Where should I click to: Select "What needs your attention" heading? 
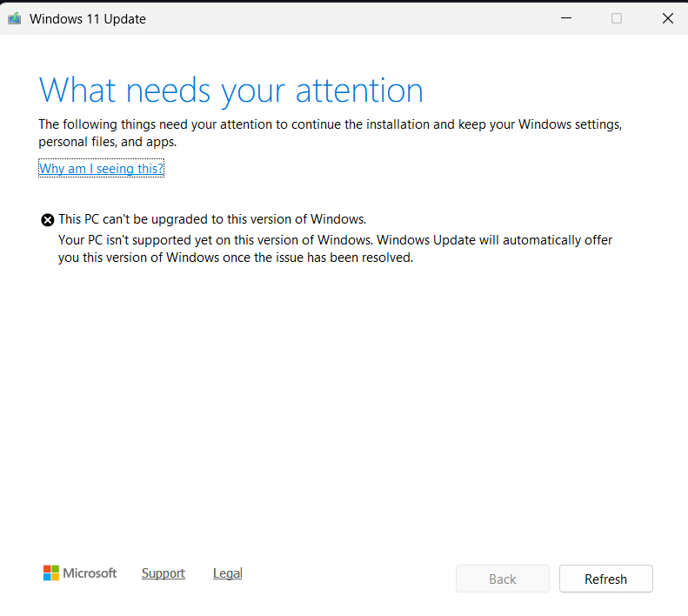(x=230, y=90)
